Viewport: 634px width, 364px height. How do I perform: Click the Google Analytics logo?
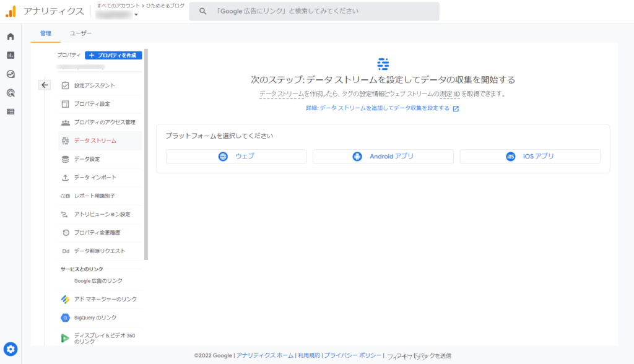tap(11, 11)
